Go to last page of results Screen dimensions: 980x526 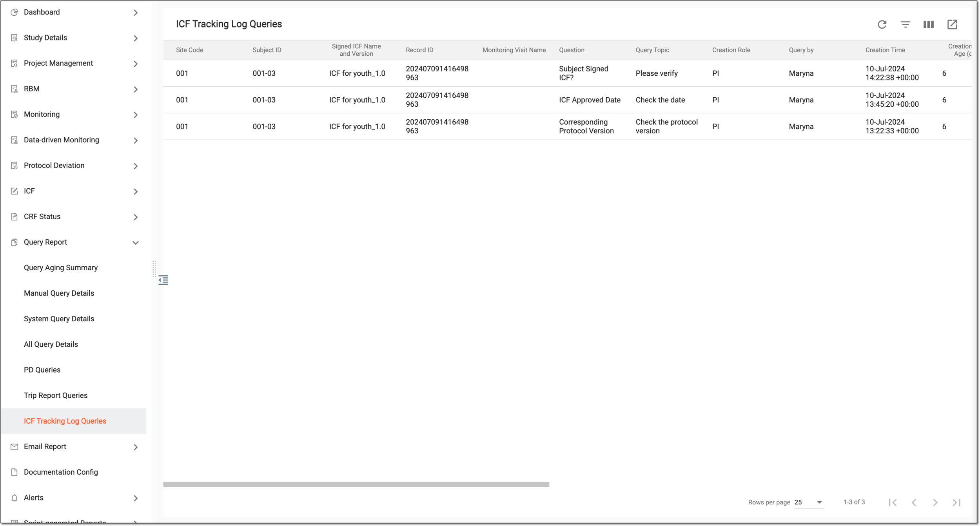[956, 502]
